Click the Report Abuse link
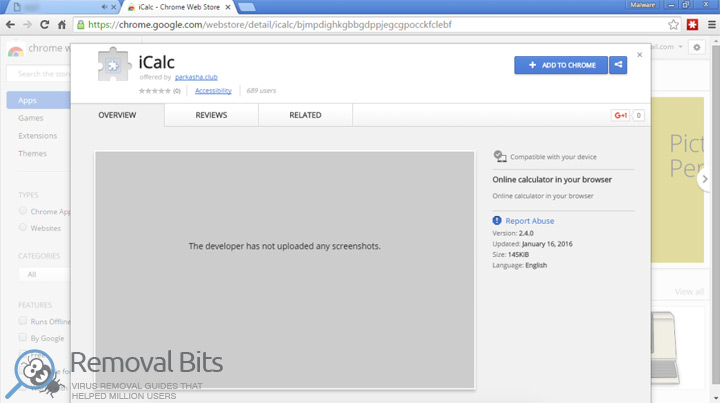 529,221
